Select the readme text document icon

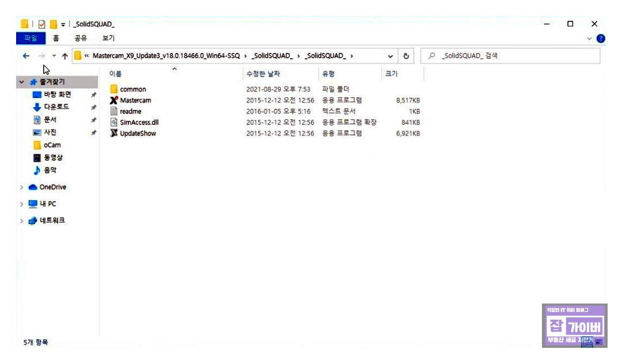pyautogui.click(x=114, y=111)
